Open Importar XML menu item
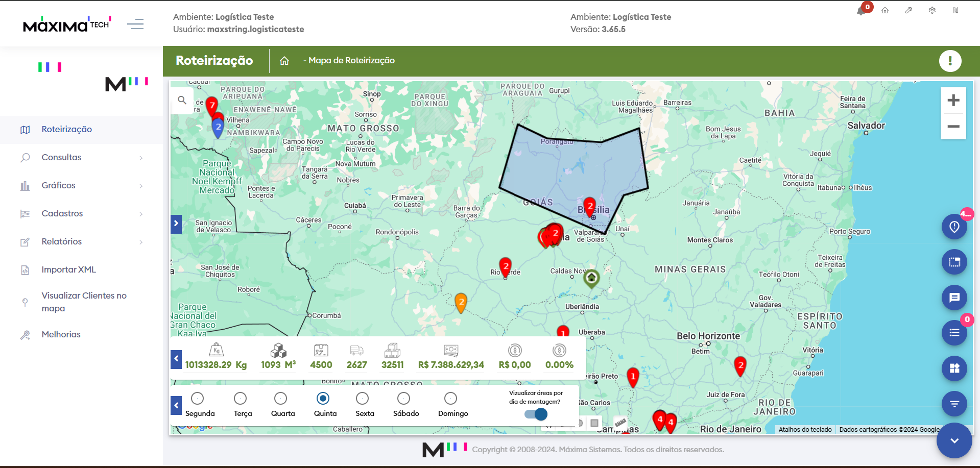980x468 pixels. [x=68, y=270]
